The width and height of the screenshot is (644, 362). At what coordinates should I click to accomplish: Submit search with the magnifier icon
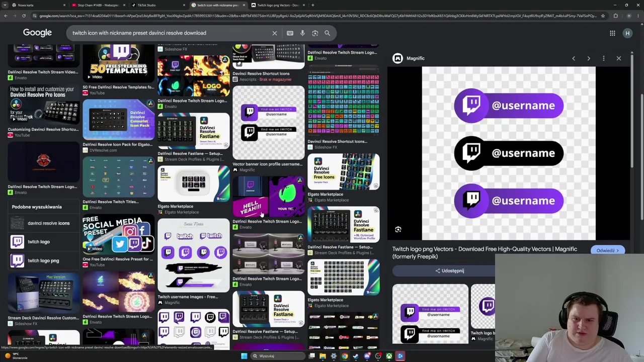click(327, 33)
